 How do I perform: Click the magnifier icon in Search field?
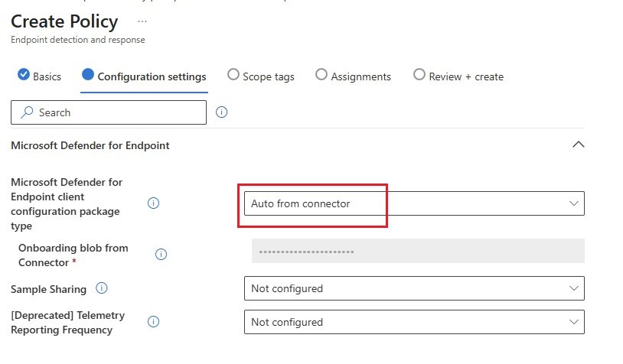[27, 112]
